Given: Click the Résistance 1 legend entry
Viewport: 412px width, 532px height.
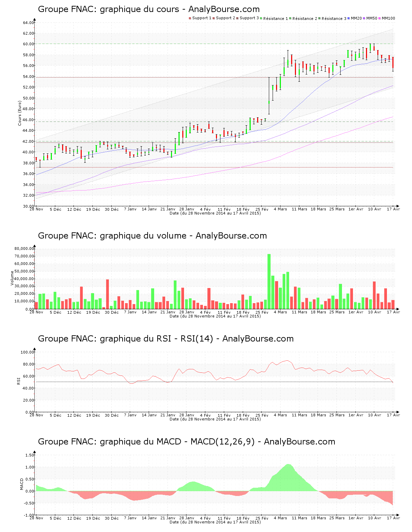Looking at the screenshot, I should pos(274,18).
